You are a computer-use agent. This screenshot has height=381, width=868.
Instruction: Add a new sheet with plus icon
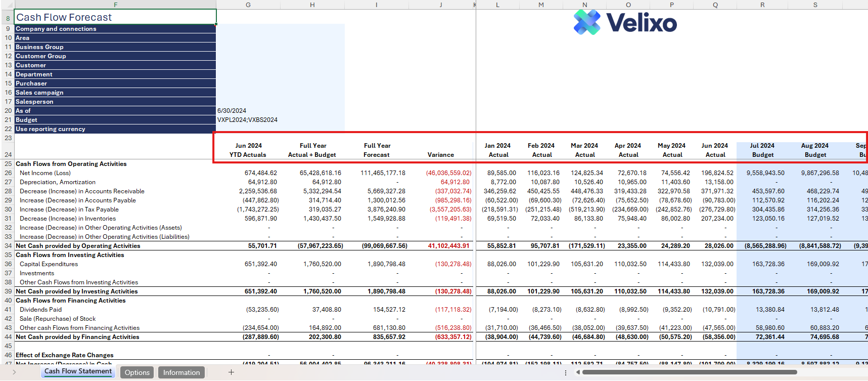point(231,372)
